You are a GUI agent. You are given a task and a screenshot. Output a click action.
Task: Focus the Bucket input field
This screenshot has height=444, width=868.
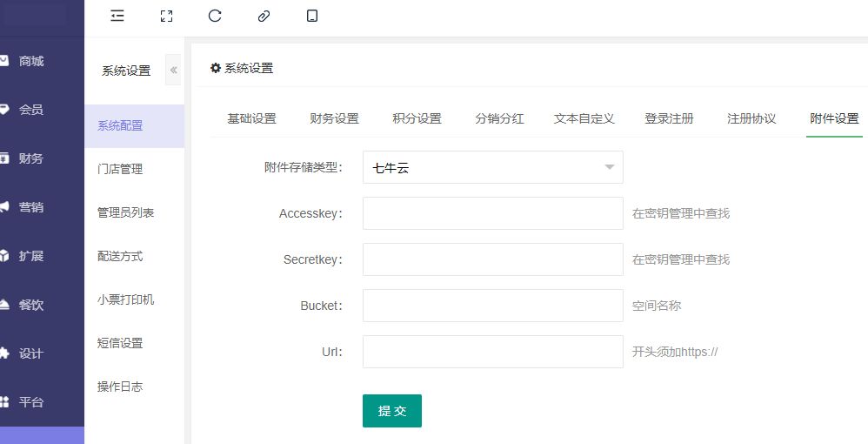click(492, 306)
